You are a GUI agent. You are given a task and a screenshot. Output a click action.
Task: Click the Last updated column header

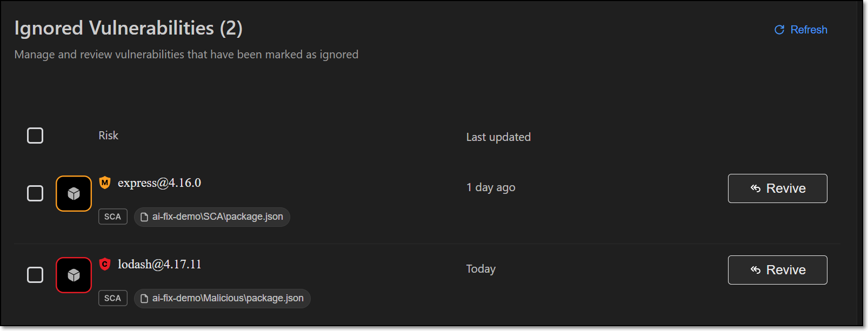(x=498, y=137)
